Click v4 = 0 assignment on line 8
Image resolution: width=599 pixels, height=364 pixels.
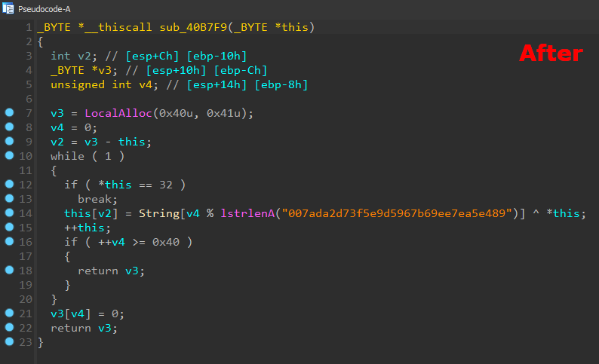(74, 128)
